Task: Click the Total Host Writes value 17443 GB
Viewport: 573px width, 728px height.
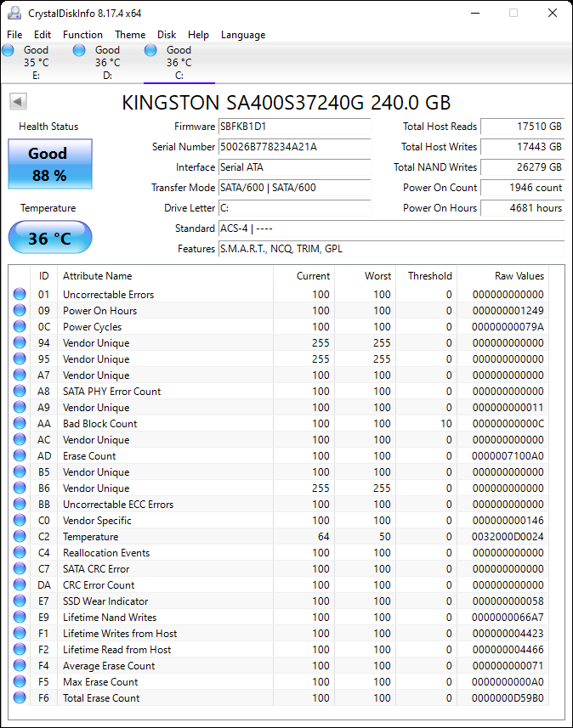Action: (522, 147)
